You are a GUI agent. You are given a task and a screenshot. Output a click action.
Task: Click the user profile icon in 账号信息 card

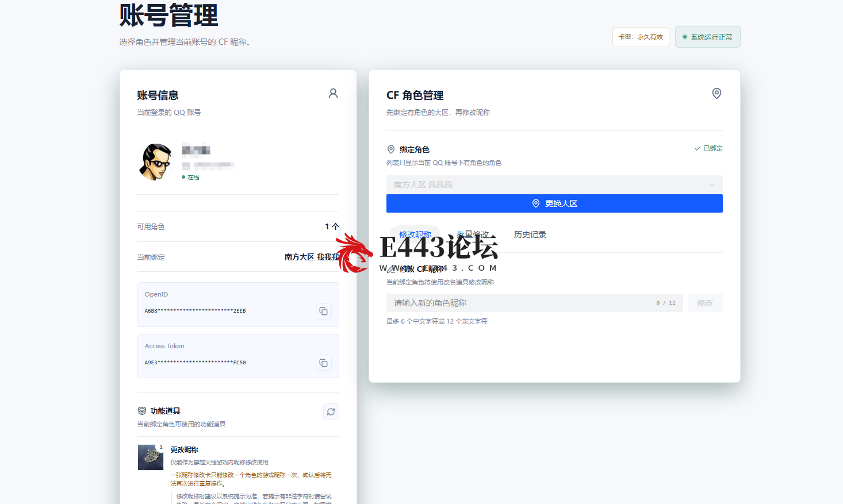(x=333, y=94)
